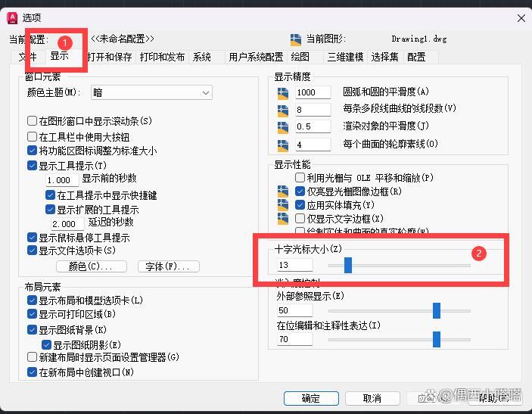Click the 颜色(C)... button
Image resolution: width=532 pixels, height=414 pixels.
tap(92, 266)
